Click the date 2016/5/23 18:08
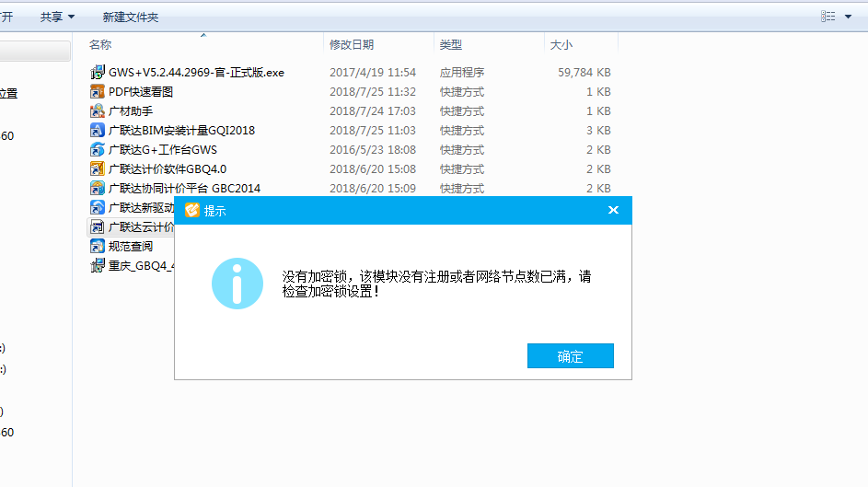This screenshot has height=487, width=868. (x=373, y=149)
